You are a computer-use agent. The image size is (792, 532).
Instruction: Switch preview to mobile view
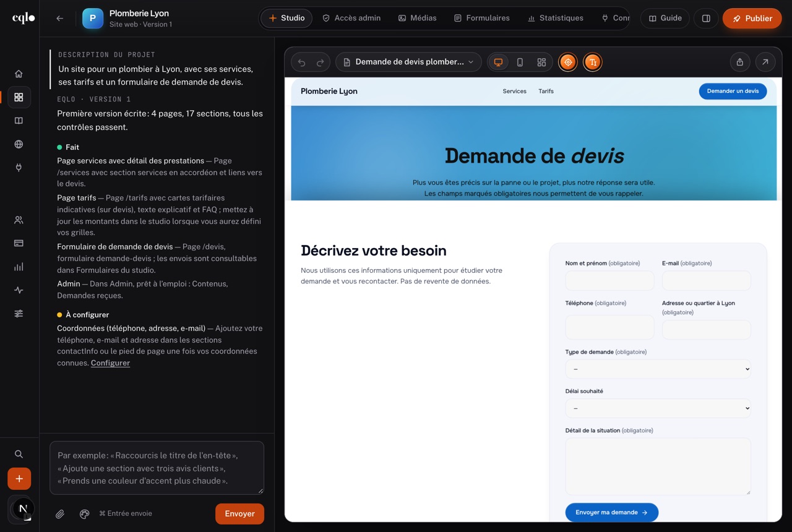520,62
